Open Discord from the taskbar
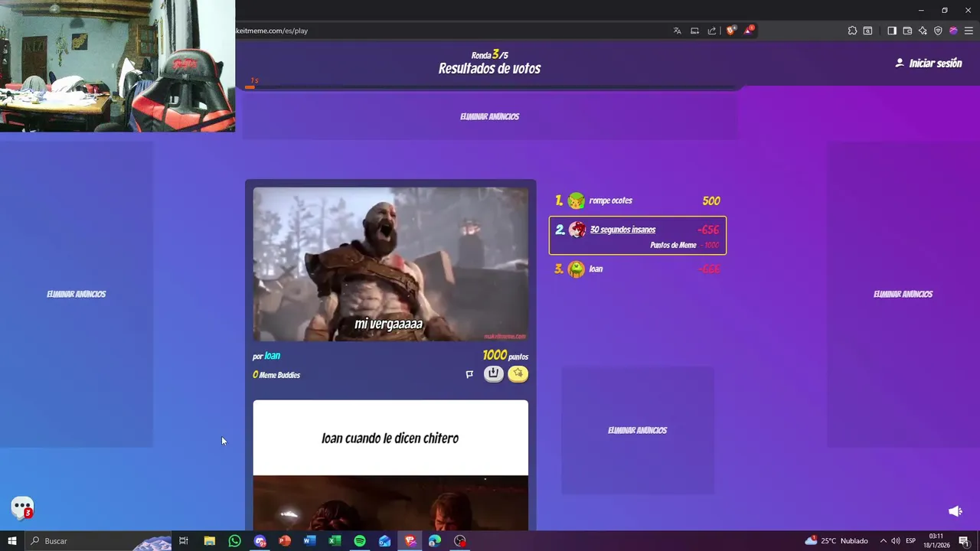The height and width of the screenshot is (551, 980). click(260, 541)
